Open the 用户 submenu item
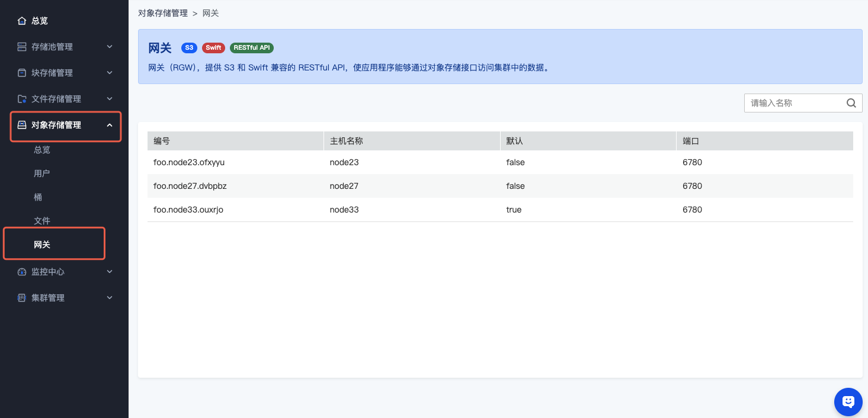 [x=42, y=173]
